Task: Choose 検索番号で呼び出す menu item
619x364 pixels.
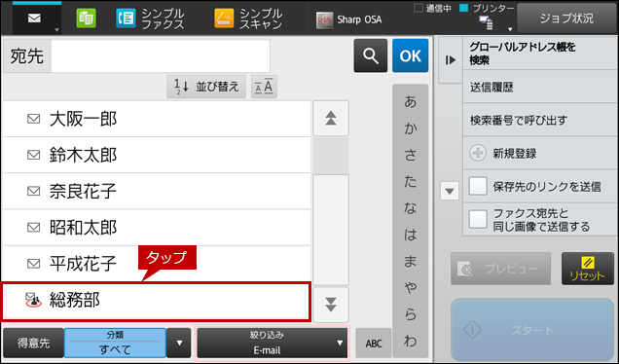Action: point(540,120)
